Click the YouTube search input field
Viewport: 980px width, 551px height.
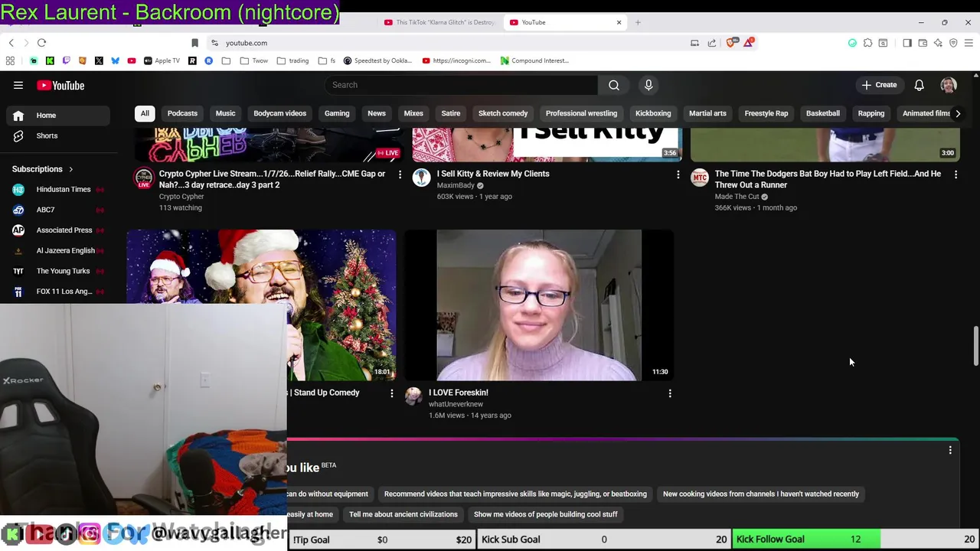pos(461,85)
